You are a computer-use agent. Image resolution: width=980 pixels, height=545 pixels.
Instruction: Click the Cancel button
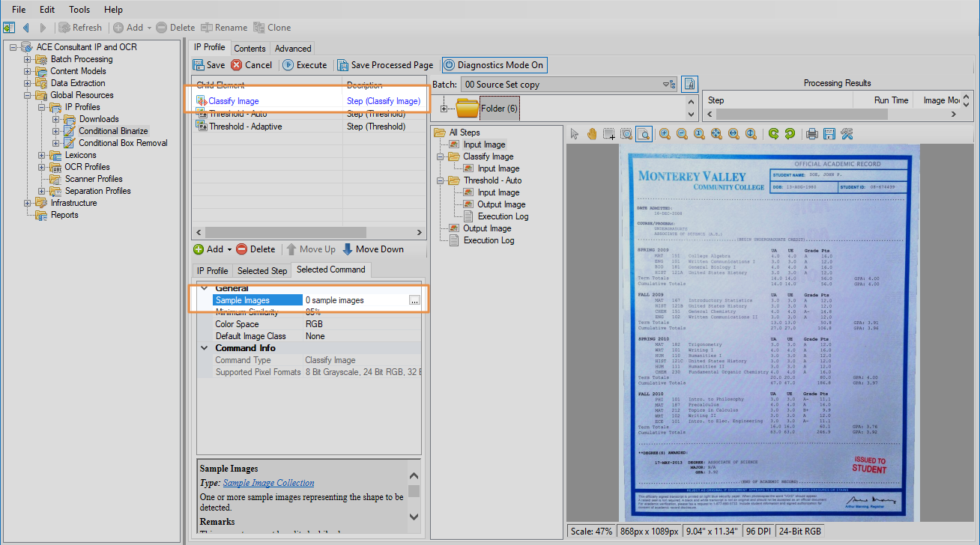click(252, 65)
